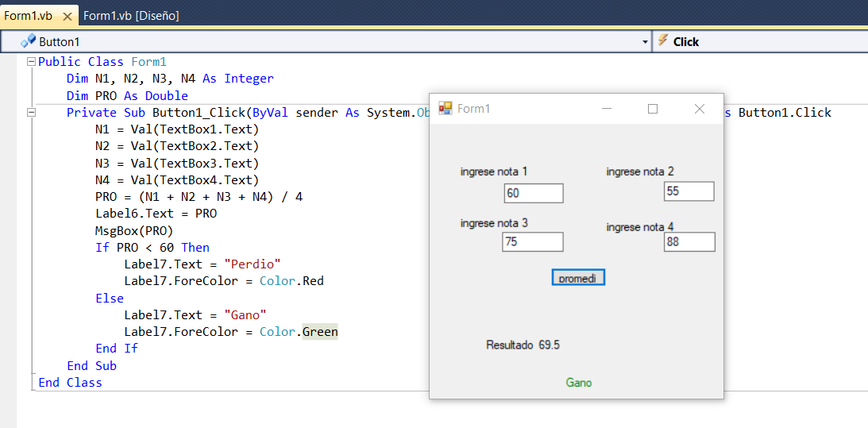Click the PRO average calculation line

pos(199,197)
